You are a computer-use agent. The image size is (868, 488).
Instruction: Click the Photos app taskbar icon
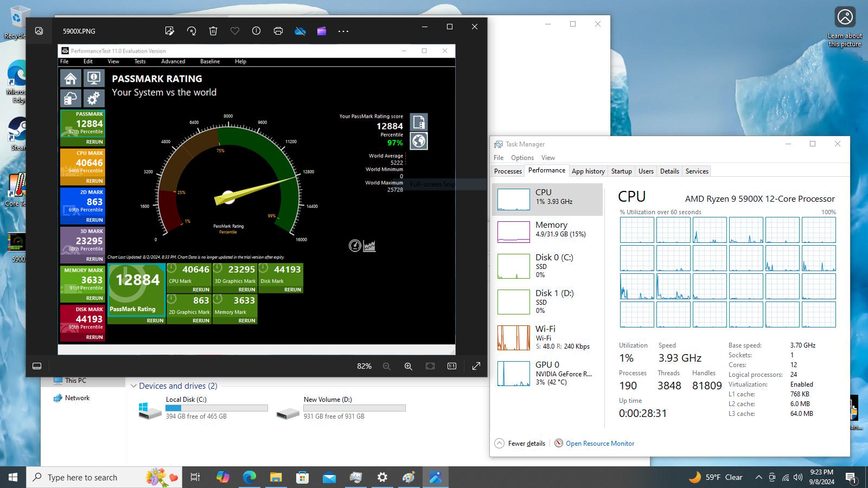(x=435, y=477)
